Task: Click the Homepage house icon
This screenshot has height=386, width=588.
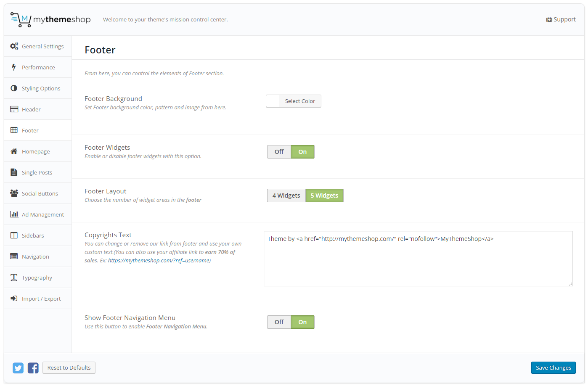Action: point(14,151)
